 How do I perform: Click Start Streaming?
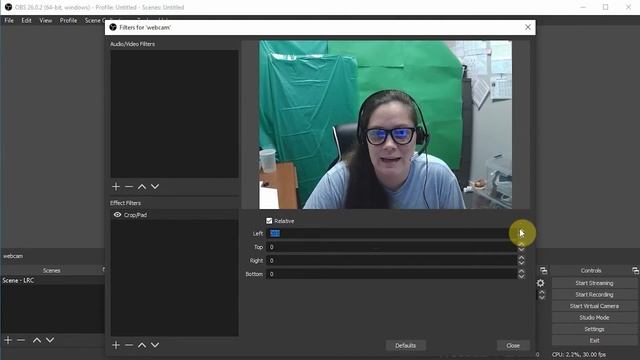(594, 283)
